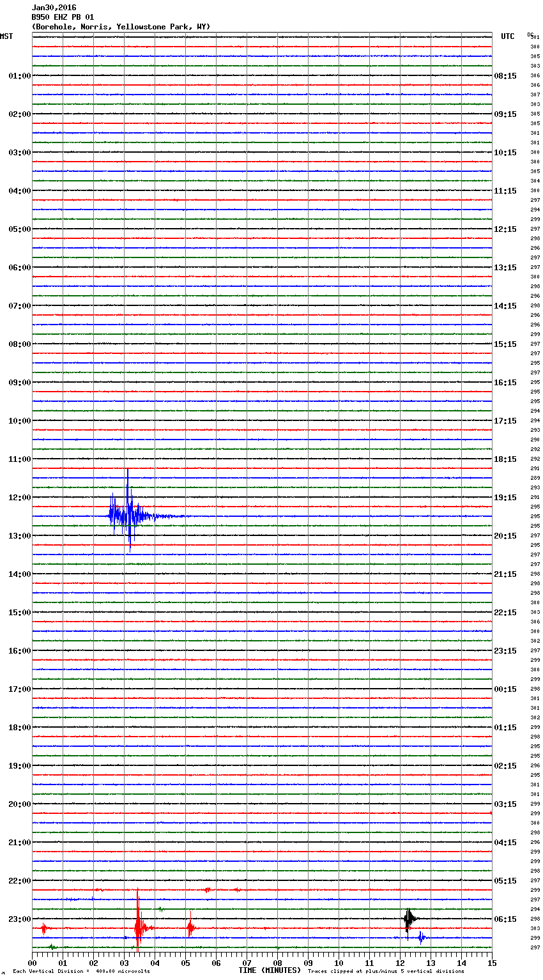Select the 22:00 MST time label
The height and width of the screenshot is (980, 543).
click(19, 881)
